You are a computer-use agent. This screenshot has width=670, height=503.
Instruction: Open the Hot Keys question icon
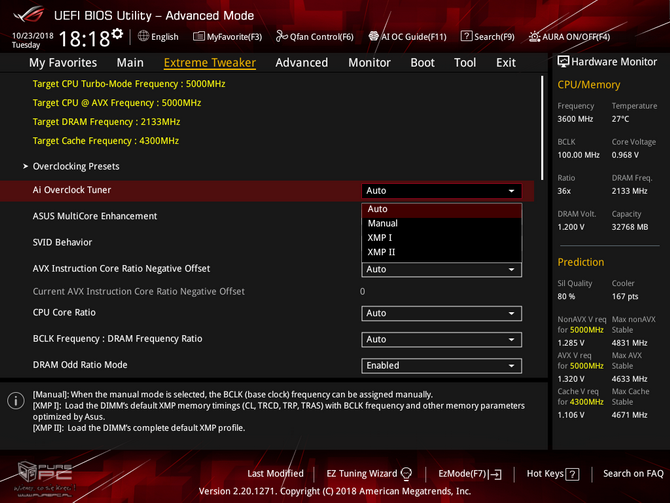coord(573,474)
